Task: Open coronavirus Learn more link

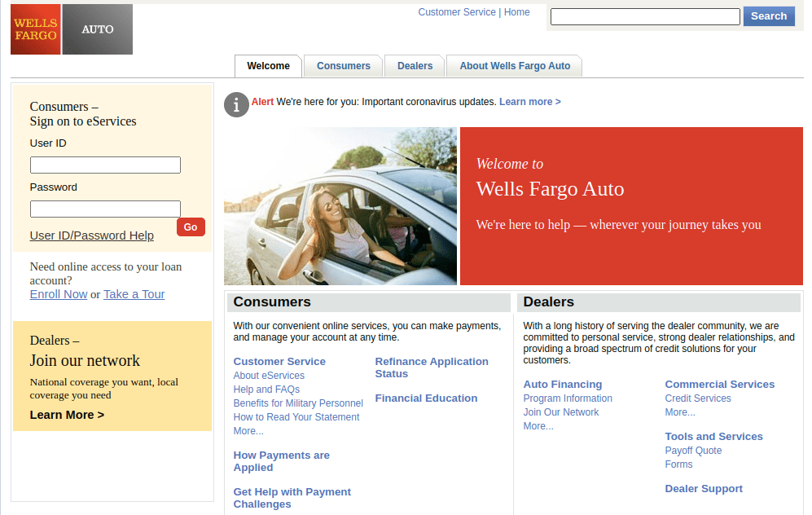Action: (529, 102)
